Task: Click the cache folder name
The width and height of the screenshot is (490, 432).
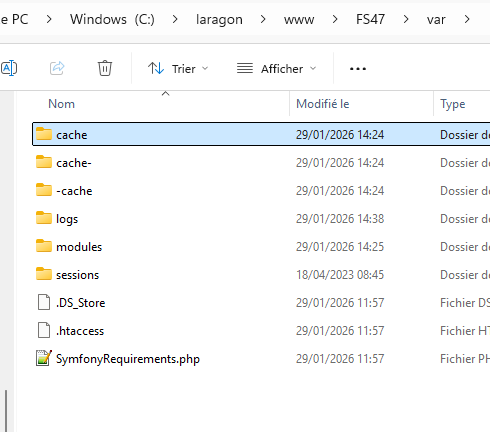Action: (72, 135)
